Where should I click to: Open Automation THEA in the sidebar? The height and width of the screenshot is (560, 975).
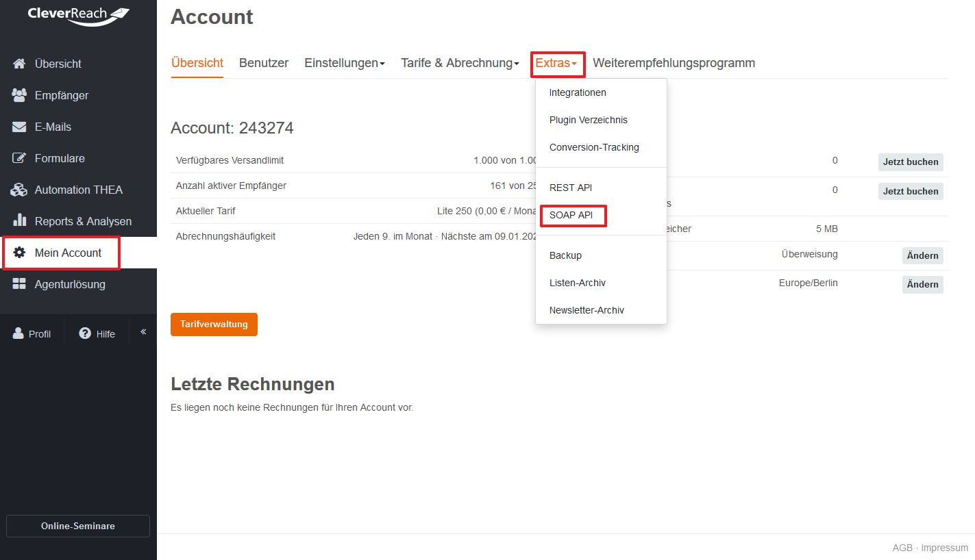78,190
